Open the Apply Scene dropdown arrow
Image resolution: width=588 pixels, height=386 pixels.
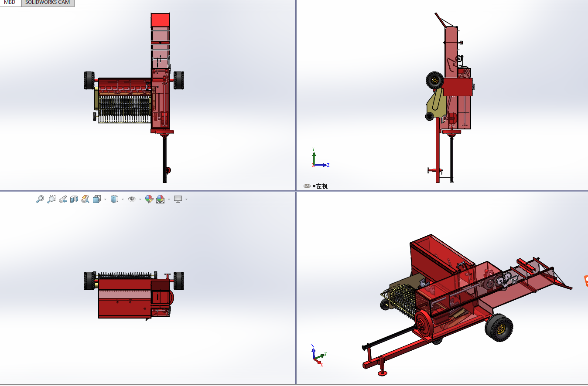click(x=169, y=200)
